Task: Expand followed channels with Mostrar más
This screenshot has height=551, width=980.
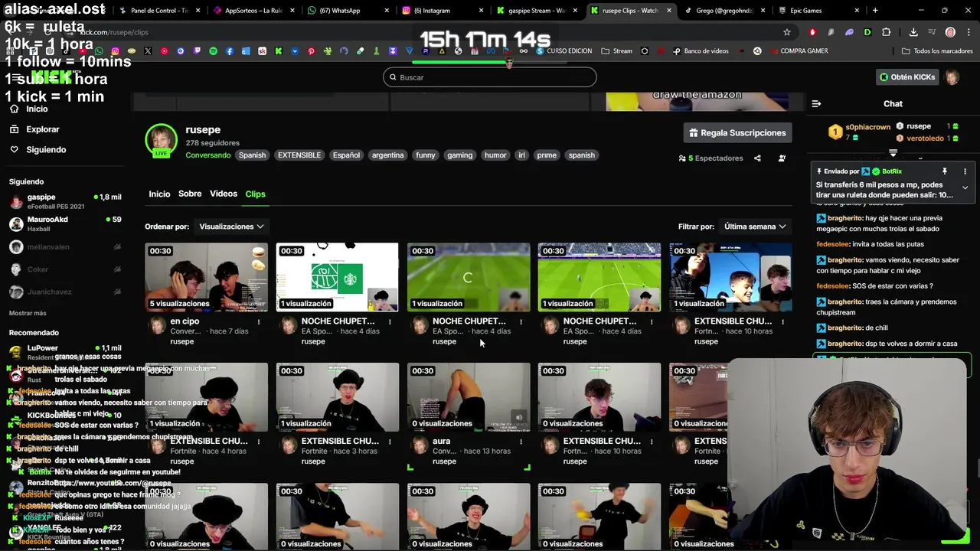Action: click(x=28, y=313)
